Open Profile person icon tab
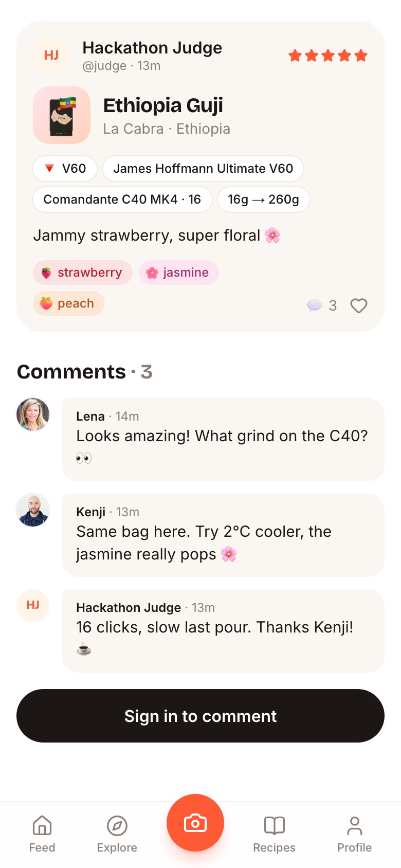401x868 pixels. (x=354, y=834)
